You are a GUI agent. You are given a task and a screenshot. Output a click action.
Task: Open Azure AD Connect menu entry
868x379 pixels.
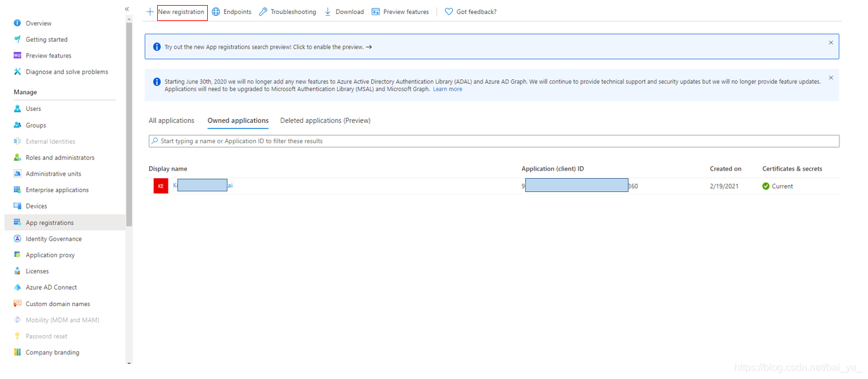pos(51,287)
